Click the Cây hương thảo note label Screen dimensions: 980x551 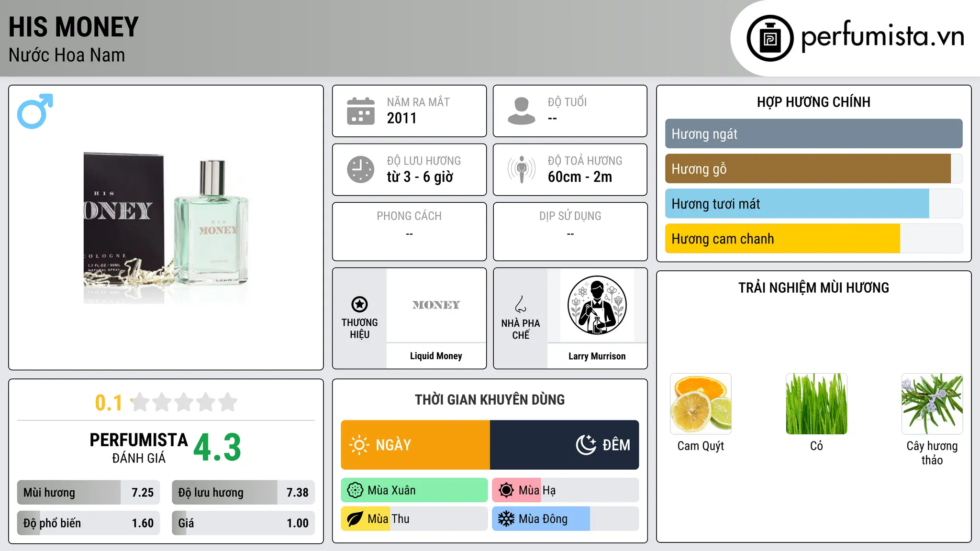pyautogui.click(x=932, y=453)
